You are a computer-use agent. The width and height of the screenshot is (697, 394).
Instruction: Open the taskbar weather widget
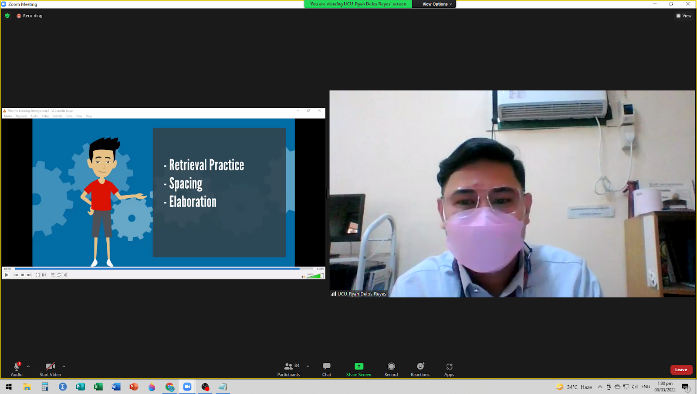point(574,387)
